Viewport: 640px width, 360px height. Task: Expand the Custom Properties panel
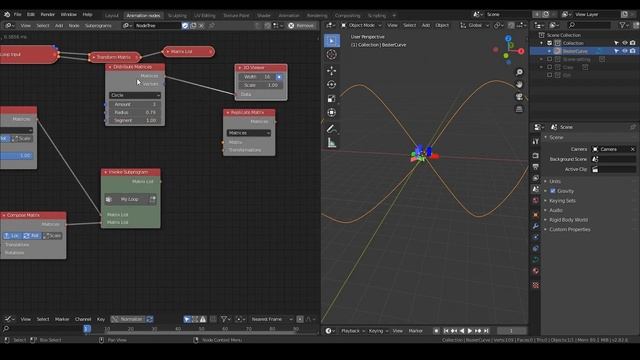pos(569,229)
